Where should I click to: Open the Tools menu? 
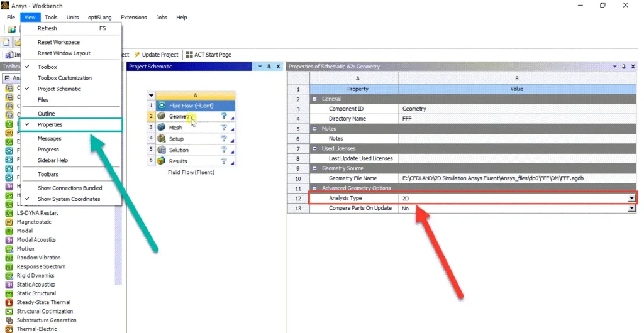51,17
